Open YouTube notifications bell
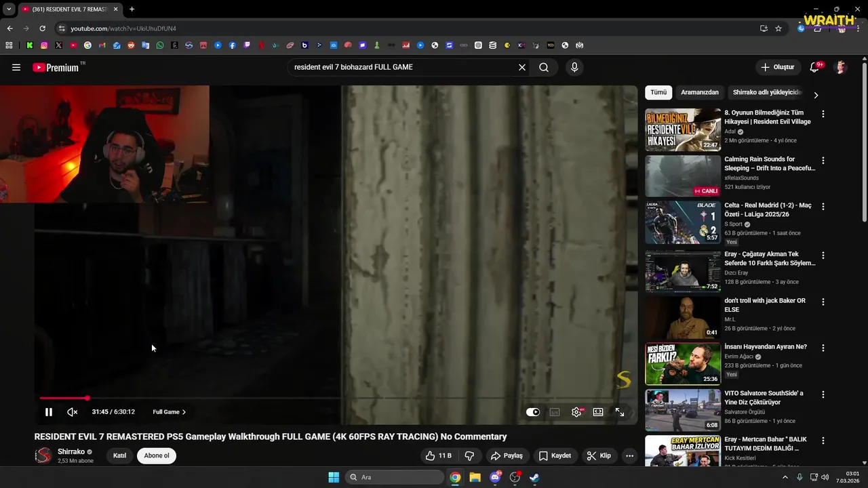This screenshot has width=868, height=488. (815, 67)
